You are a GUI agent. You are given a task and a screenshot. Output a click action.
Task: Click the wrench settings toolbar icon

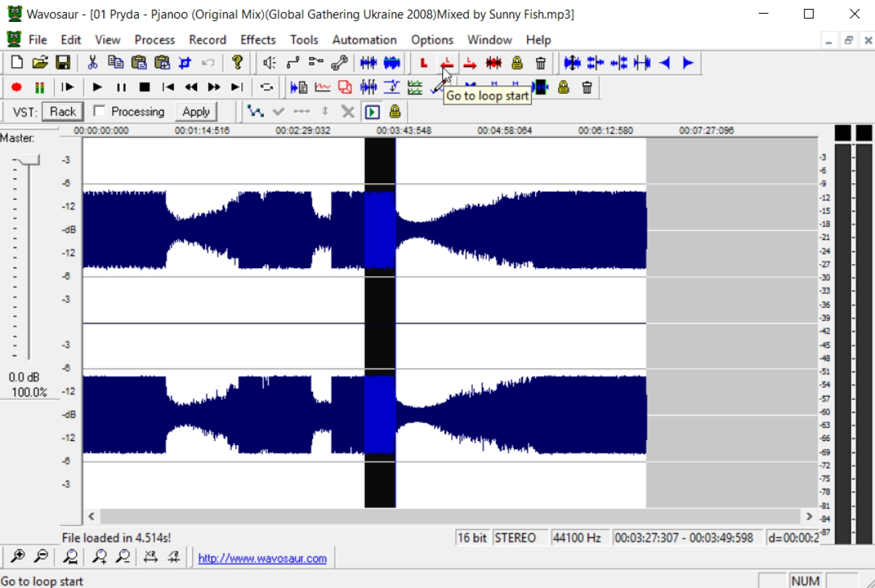click(x=339, y=63)
